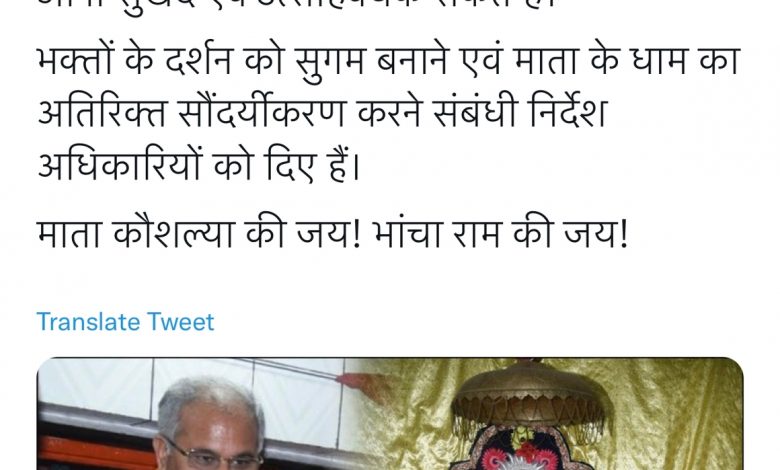The width and height of the screenshot is (780, 470).
Task: Click the phrase "माता कौशल्या की जय!"
Action: [198, 234]
